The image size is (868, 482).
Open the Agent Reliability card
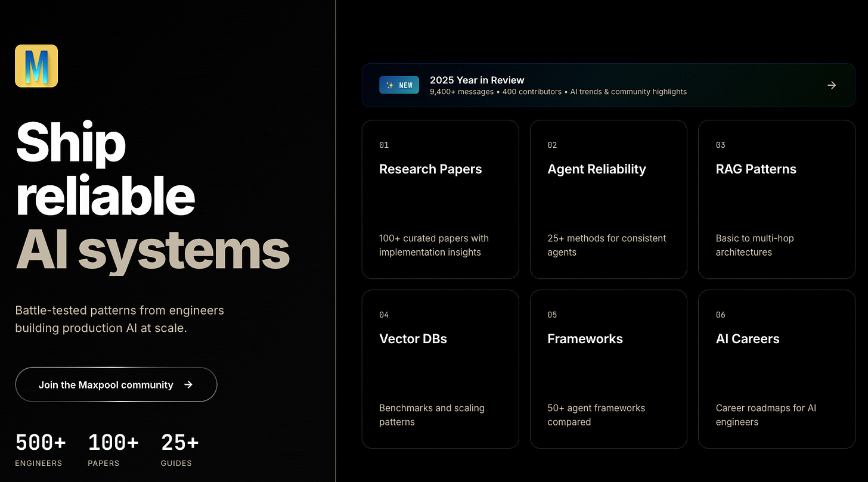[609, 200]
